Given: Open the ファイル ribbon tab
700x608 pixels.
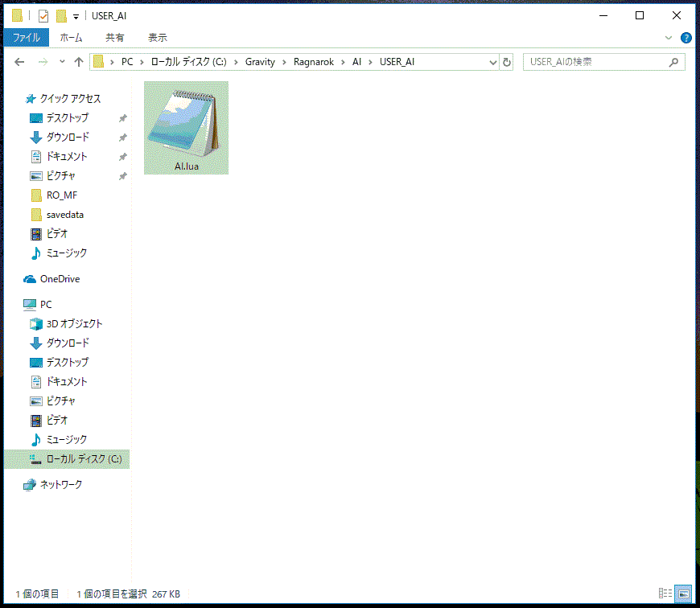Looking at the screenshot, I should (27, 38).
